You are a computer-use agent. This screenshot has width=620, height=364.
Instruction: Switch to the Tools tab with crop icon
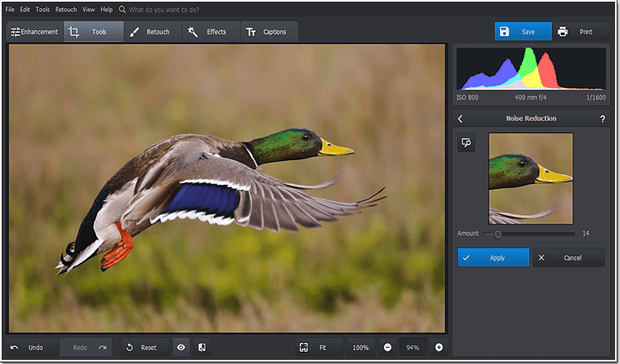tap(94, 31)
